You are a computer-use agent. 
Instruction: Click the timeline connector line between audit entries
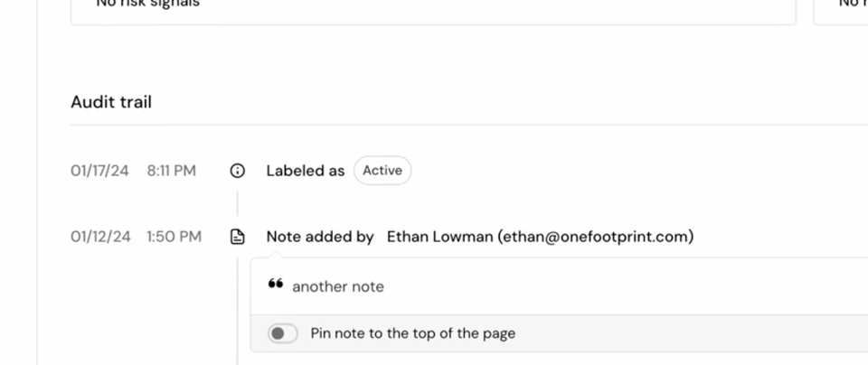click(x=238, y=203)
